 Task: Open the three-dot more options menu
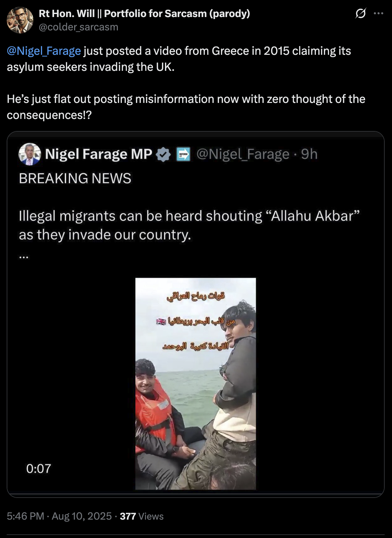(378, 14)
